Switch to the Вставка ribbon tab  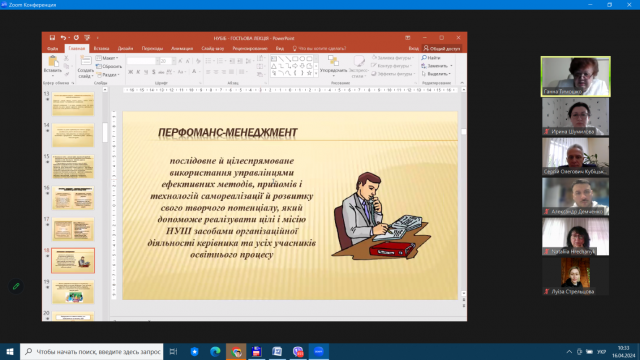(101, 49)
